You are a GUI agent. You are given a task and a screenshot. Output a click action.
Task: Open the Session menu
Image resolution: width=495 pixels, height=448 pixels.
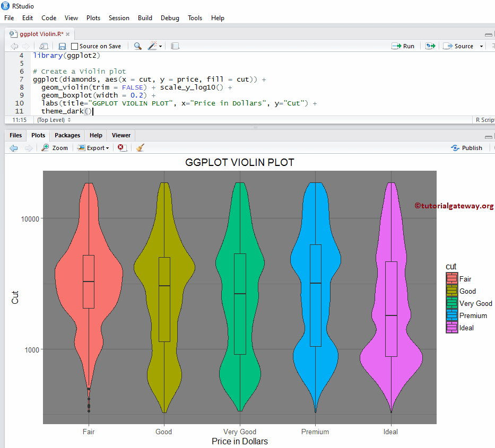click(119, 17)
